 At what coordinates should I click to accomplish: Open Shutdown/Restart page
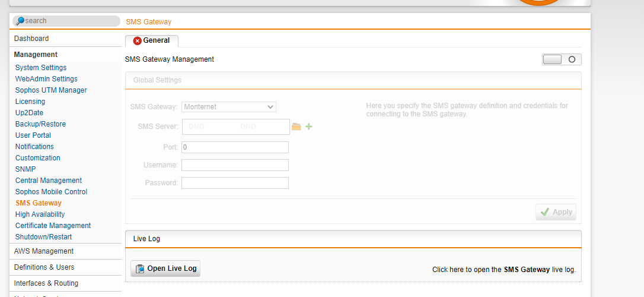[x=43, y=237]
